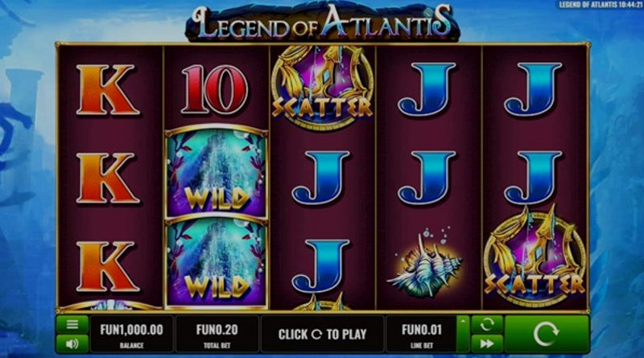
Task: Select the seashell symbol on reel four
Action: coord(425,264)
